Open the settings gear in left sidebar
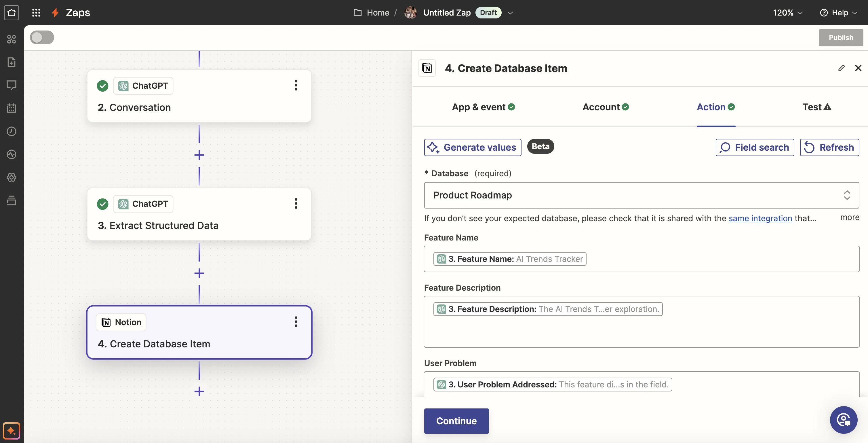Screen dimensions: 868x443 point(12,177)
